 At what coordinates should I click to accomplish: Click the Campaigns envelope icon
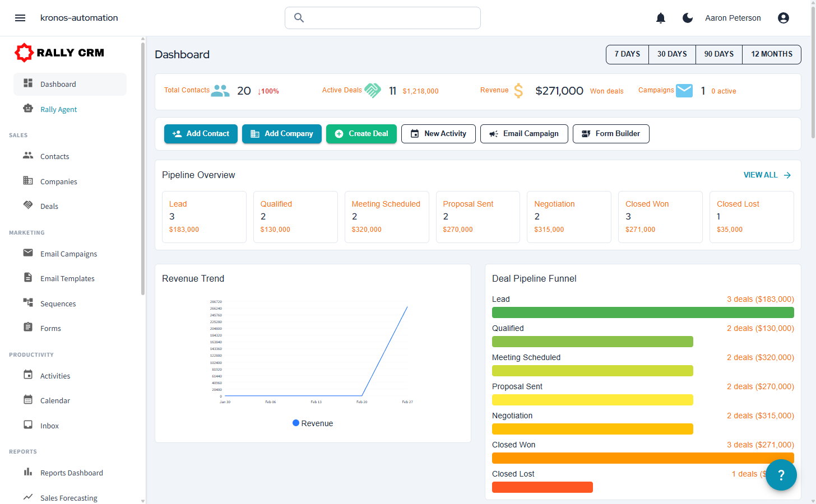coord(684,90)
